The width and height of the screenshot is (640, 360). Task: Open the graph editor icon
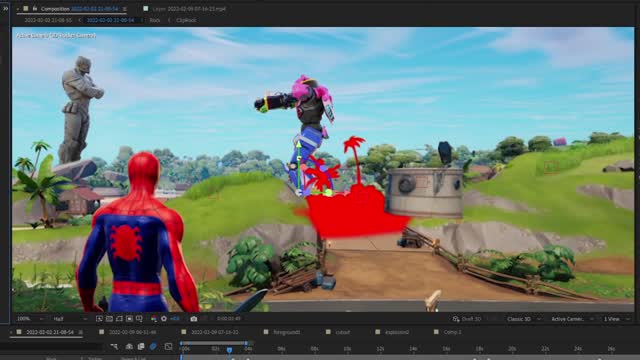(x=168, y=347)
